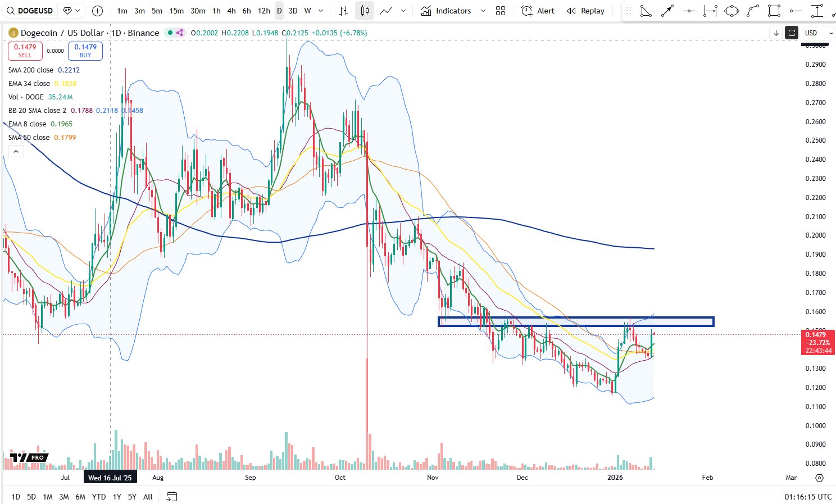
Task: Set chart range to 6M
Action: 80,497
